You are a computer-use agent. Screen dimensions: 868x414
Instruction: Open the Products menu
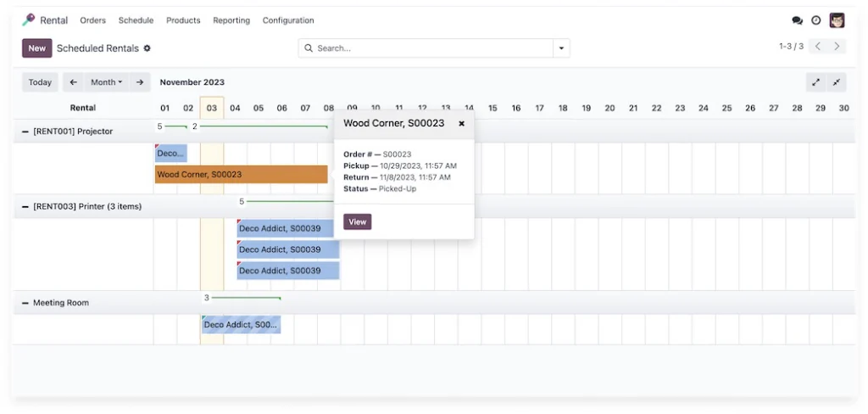pos(183,20)
